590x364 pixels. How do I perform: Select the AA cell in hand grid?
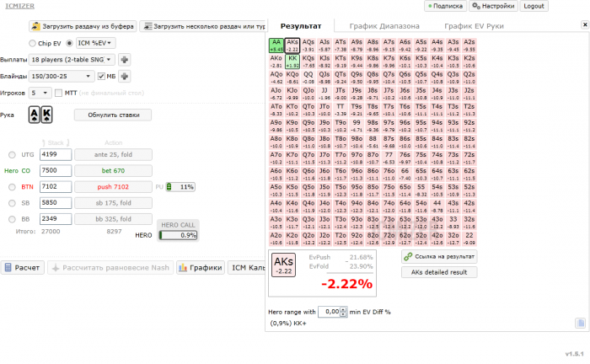tap(276, 45)
